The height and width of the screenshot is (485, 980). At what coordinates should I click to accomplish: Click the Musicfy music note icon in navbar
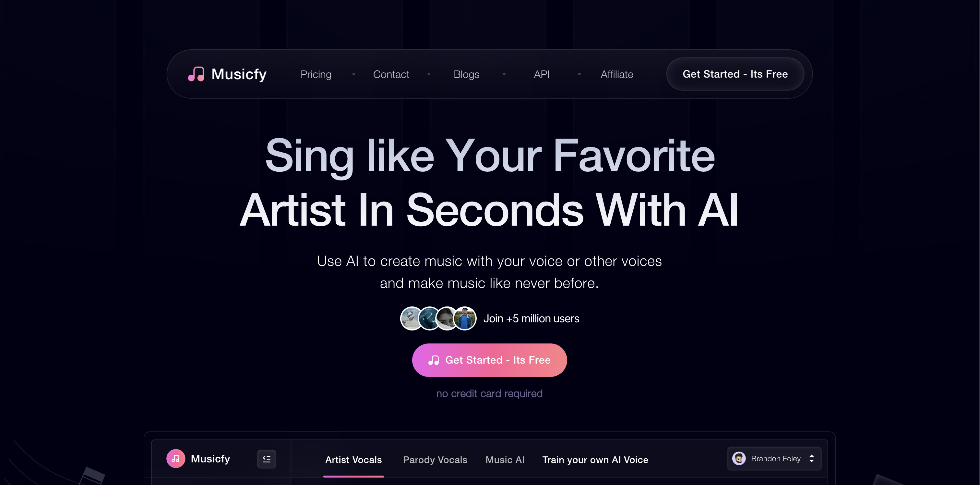(196, 74)
